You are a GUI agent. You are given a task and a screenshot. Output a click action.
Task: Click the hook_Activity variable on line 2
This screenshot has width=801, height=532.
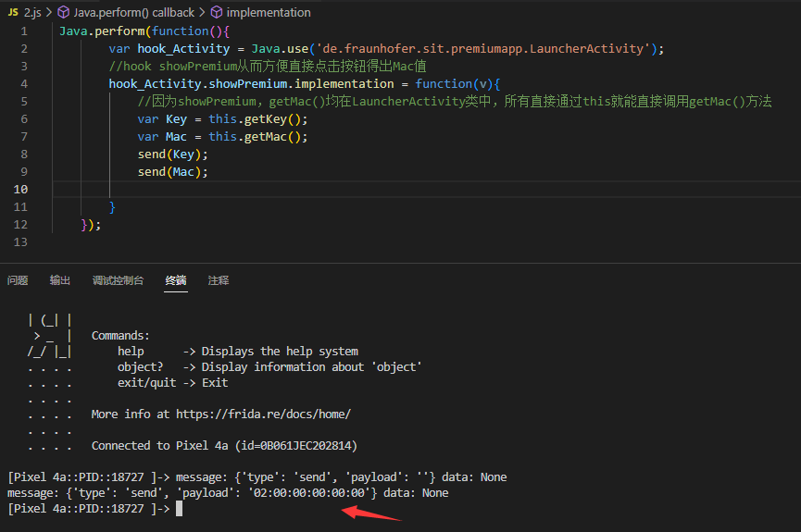180,49
